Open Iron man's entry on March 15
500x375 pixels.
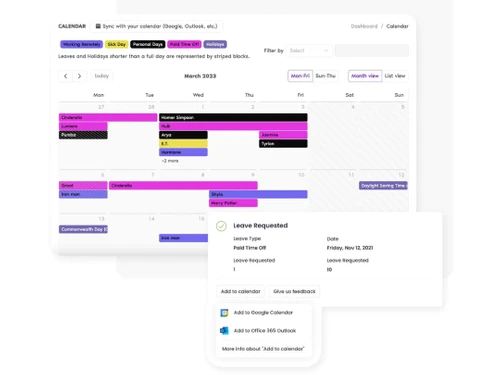[184, 238]
